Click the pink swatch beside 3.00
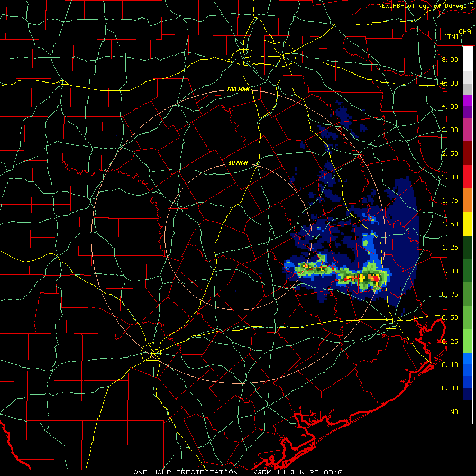The height and width of the screenshot is (476, 476). point(467,130)
